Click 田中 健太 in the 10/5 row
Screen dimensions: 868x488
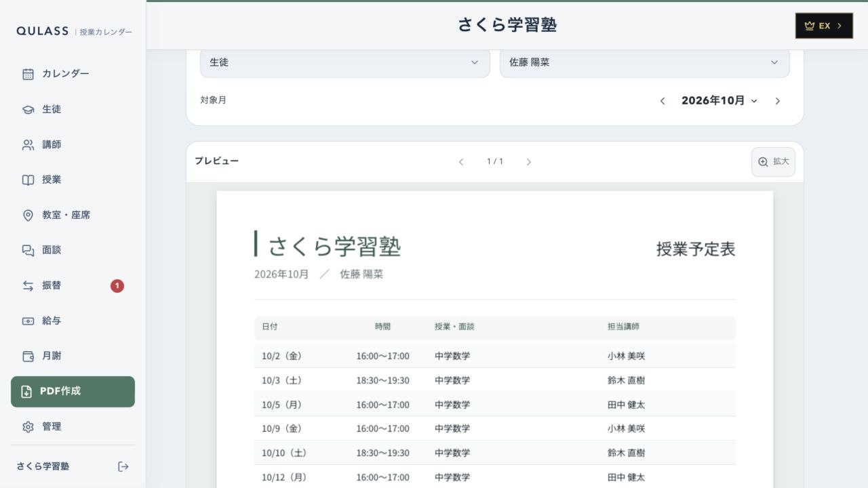(626, 405)
